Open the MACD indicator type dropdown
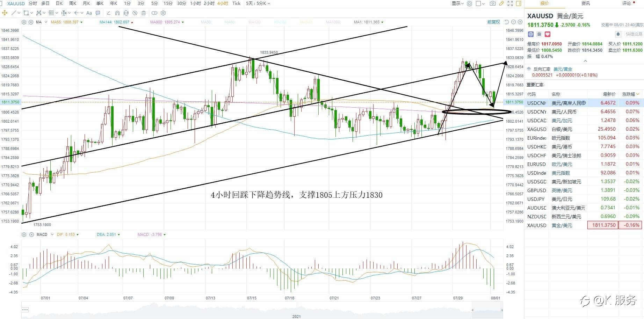644x319 pixels. pos(52,234)
